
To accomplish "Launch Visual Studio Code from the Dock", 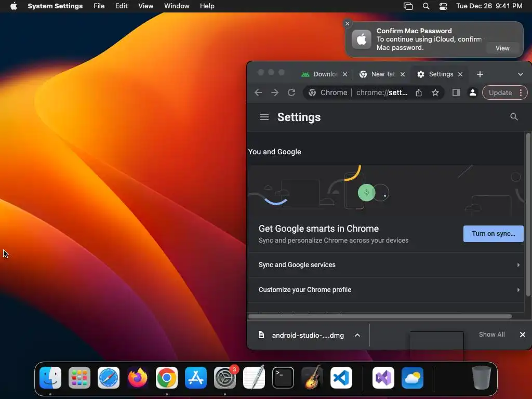I will tap(341, 378).
